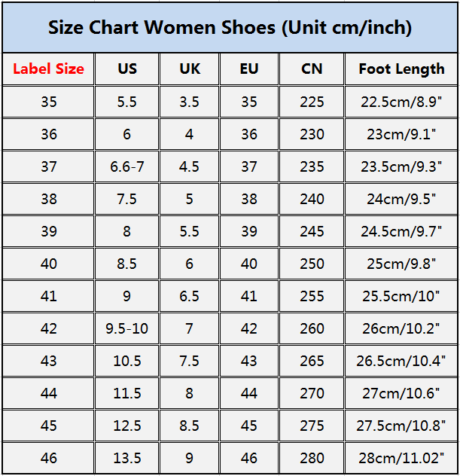Screen dimensions: 460x476
Task: Click the CN size 280 cell
Action: [x=312, y=458]
